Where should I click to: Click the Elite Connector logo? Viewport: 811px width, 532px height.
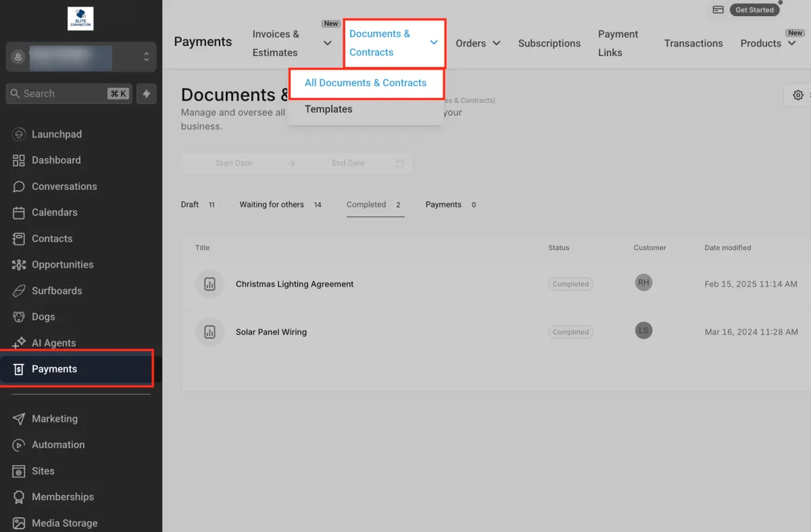[81, 19]
